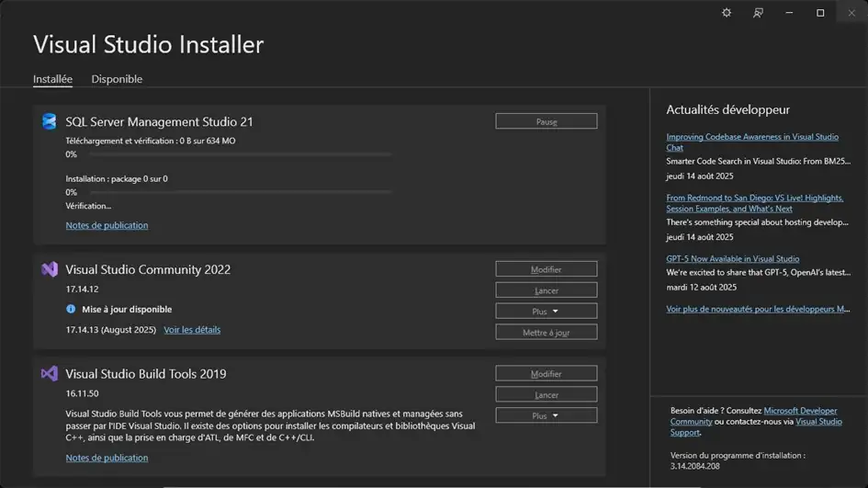Screen dimensions: 868x488
Task: Open From Redmond to San Diego VS Live article
Action: pos(754,203)
